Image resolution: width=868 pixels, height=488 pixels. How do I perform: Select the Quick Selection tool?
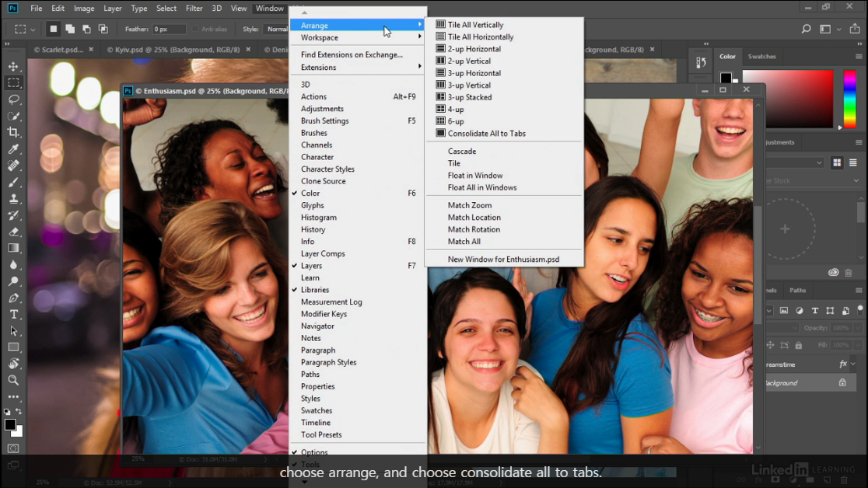click(14, 117)
